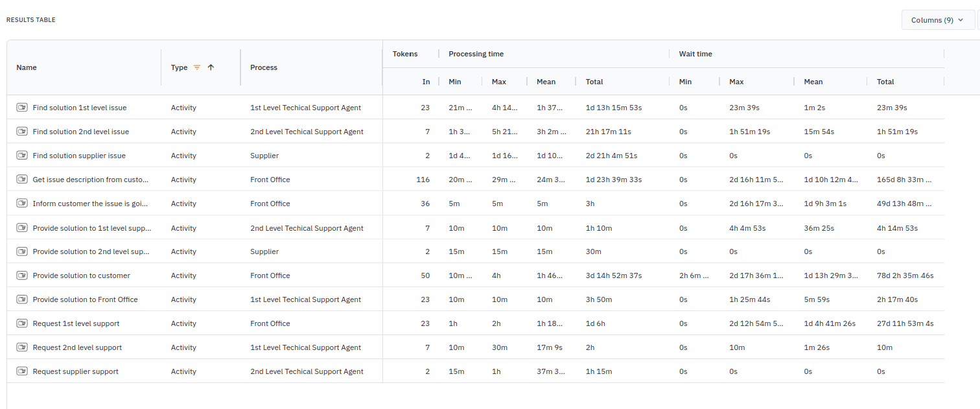Screen dimensions: 980x409
Task: Click the activity icon next to Get issue description from custo...
Action: [22, 179]
